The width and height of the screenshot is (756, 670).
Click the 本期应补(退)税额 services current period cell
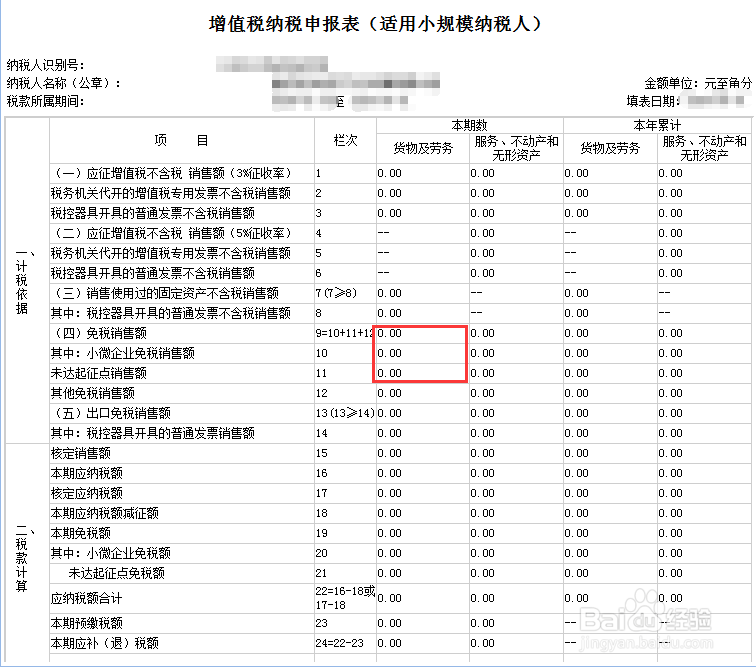pyautogui.click(x=516, y=643)
